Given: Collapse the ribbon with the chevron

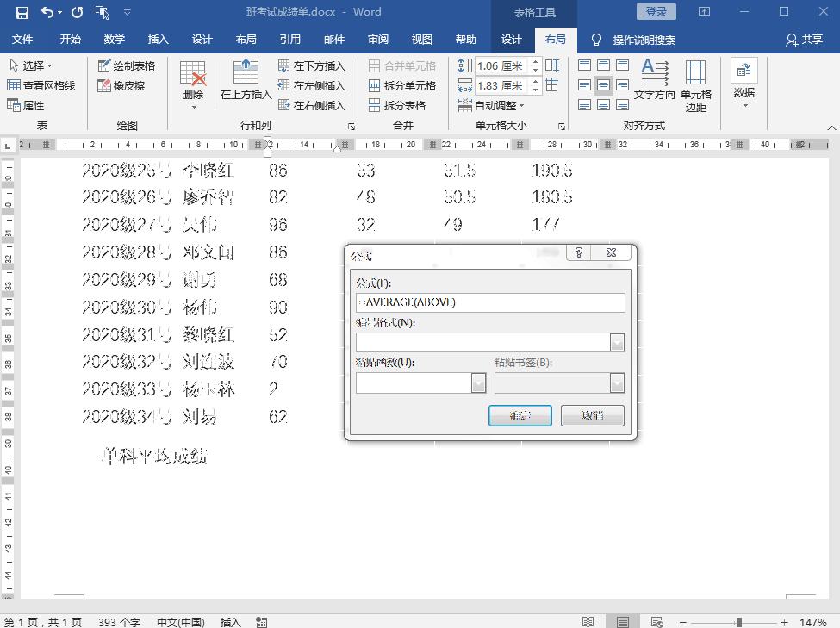Looking at the screenshot, I should 831,127.
